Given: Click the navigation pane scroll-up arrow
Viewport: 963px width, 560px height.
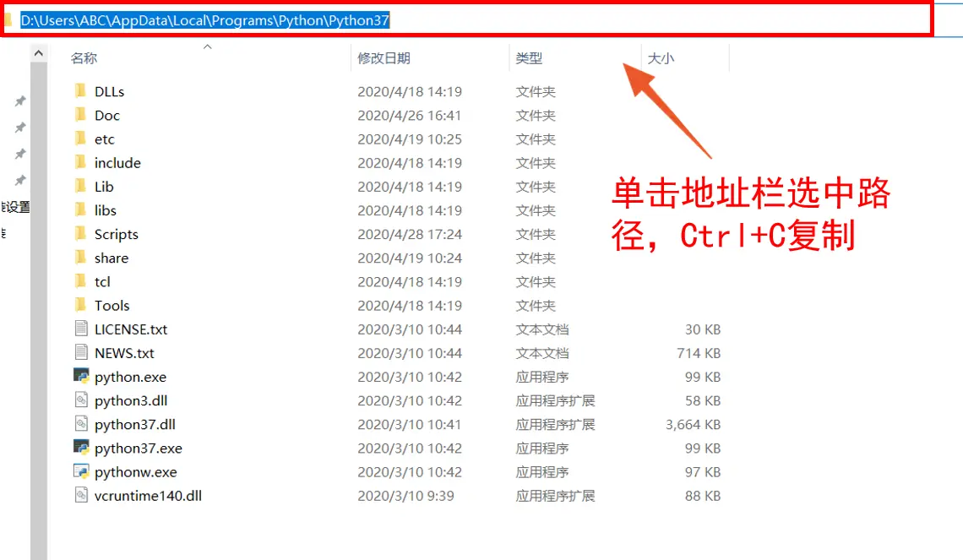Looking at the screenshot, I should click(39, 53).
